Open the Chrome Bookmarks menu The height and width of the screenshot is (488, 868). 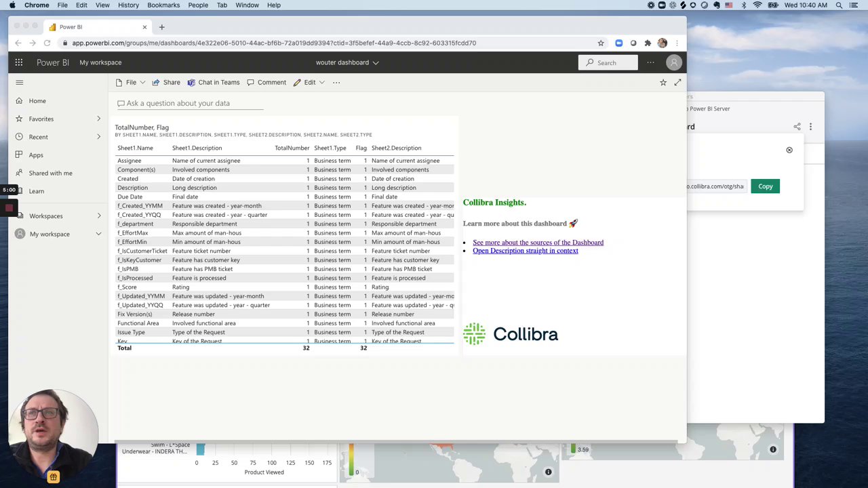tap(163, 5)
